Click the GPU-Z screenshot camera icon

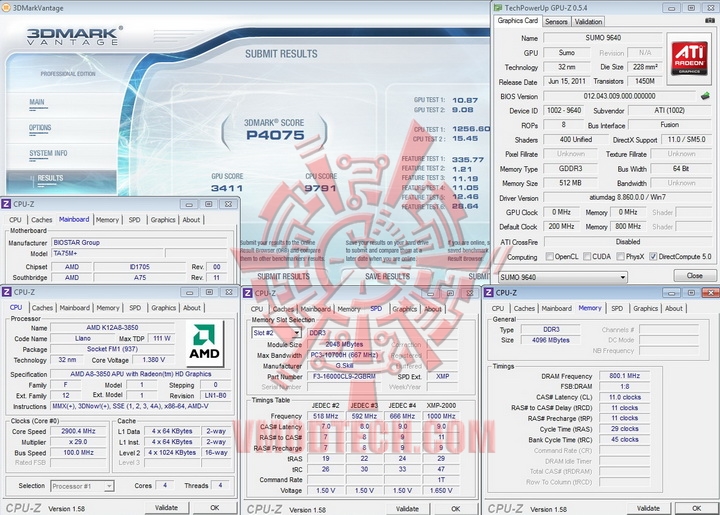click(x=710, y=21)
